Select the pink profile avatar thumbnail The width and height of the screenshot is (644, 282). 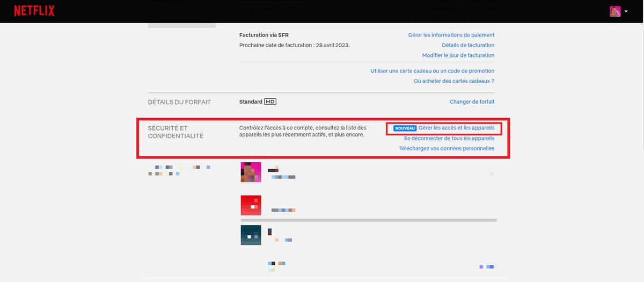click(x=251, y=172)
